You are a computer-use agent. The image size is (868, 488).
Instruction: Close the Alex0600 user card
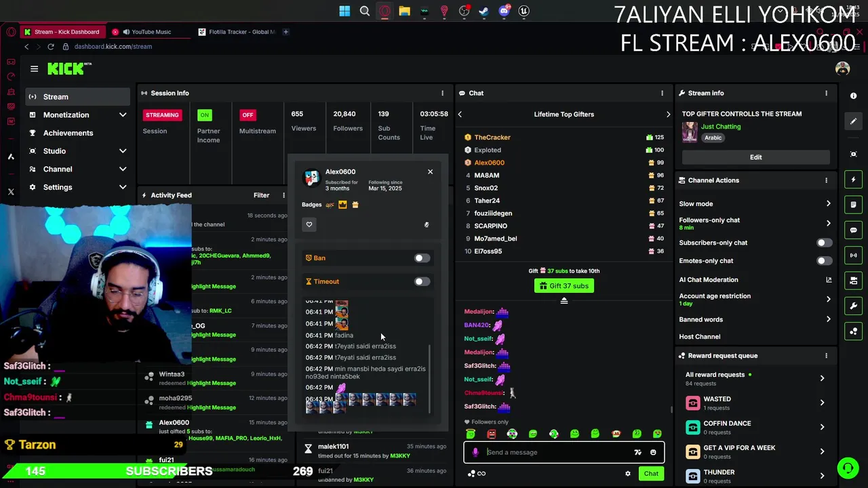click(x=430, y=171)
